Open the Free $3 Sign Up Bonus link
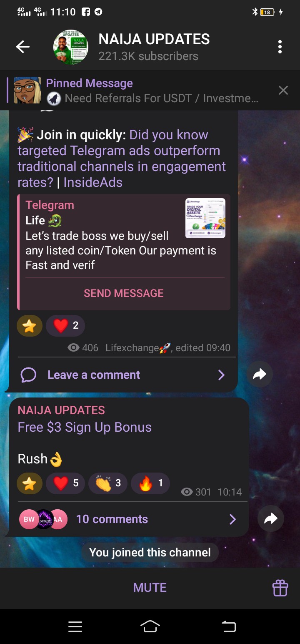300x644 pixels. point(85,427)
